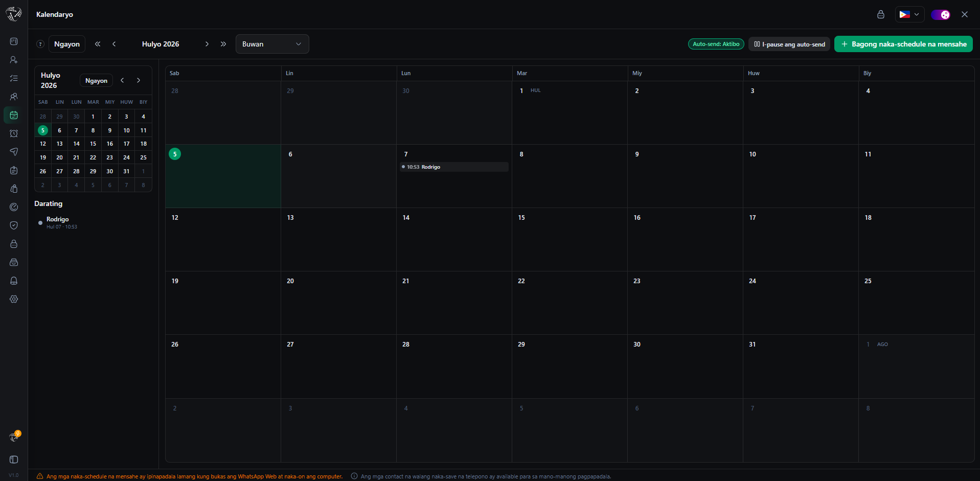
Task: Collapse the sidebar panel icon at bottom left
Action: (x=14, y=460)
